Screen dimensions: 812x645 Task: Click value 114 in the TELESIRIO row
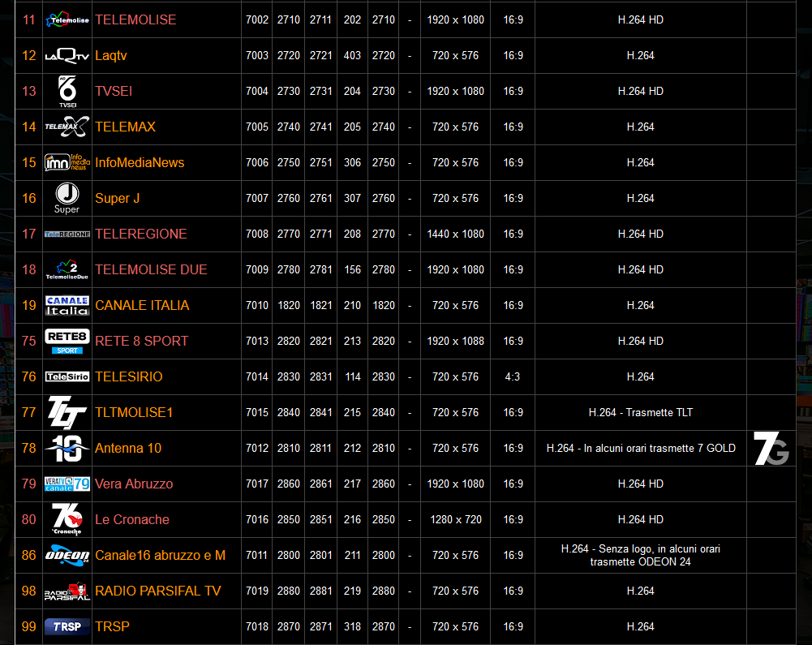tap(353, 376)
